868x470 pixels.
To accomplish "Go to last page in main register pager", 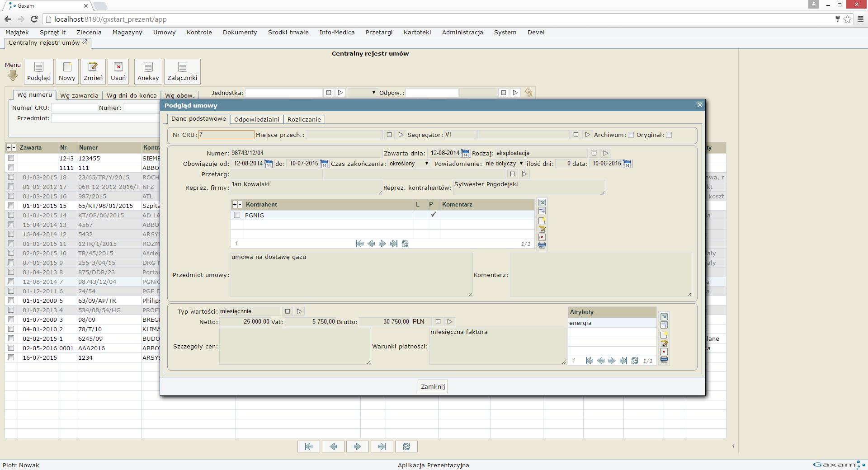I will (382, 446).
